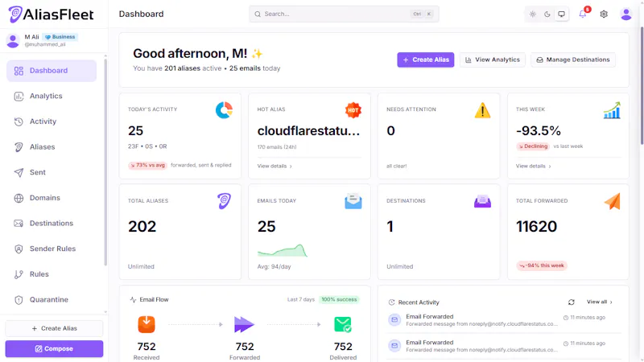The height and width of the screenshot is (362, 644).
Task: Open Dashboard in the sidebar
Action: 52,71
